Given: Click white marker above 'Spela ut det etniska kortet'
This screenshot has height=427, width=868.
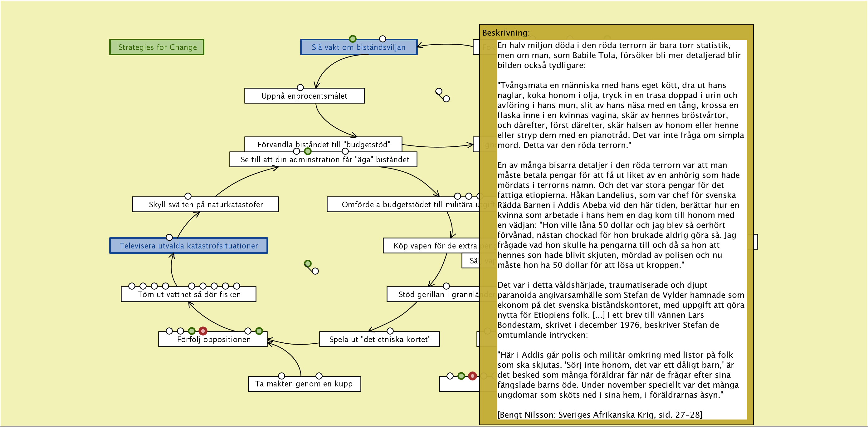Looking at the screenshot, I should 390,331.
